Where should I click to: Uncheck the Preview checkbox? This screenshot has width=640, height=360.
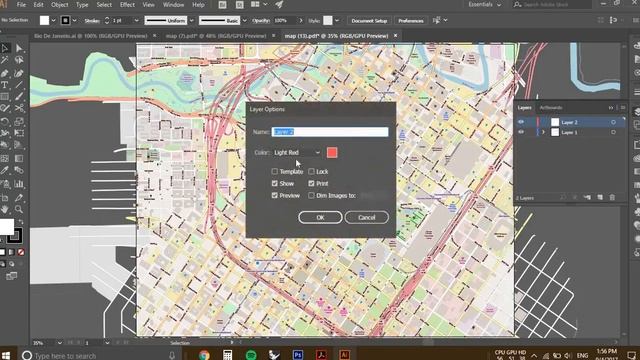tap(275, 196)
